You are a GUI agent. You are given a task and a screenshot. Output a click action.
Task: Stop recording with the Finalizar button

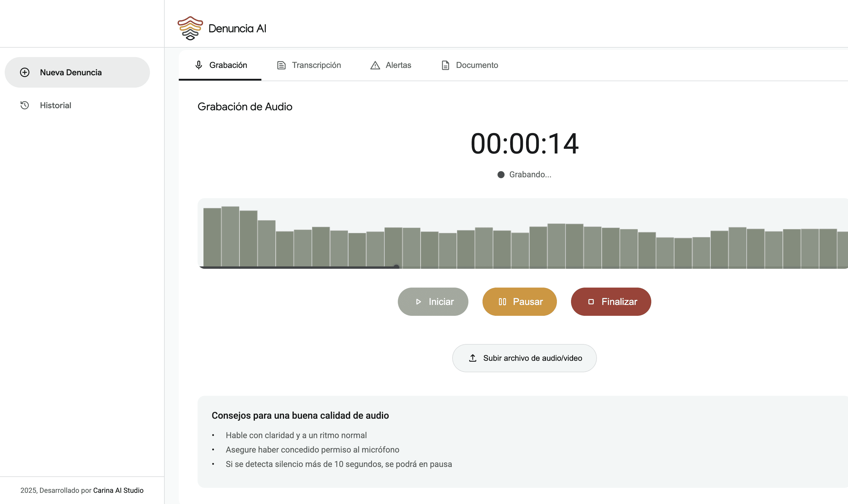pos(611,302)
